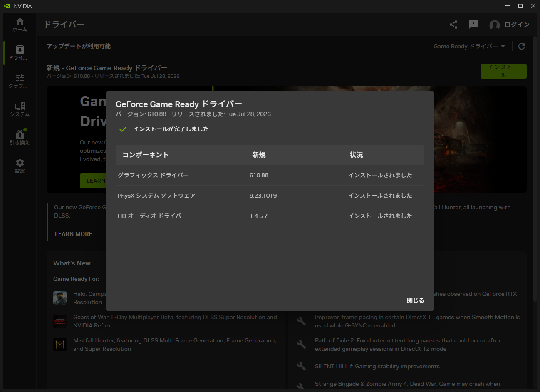Click the コンポーネント column header

146,155
